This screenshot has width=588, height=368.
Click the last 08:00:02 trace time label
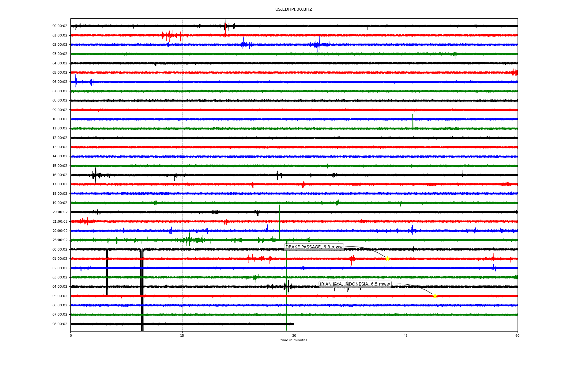(x=60, y=324)
